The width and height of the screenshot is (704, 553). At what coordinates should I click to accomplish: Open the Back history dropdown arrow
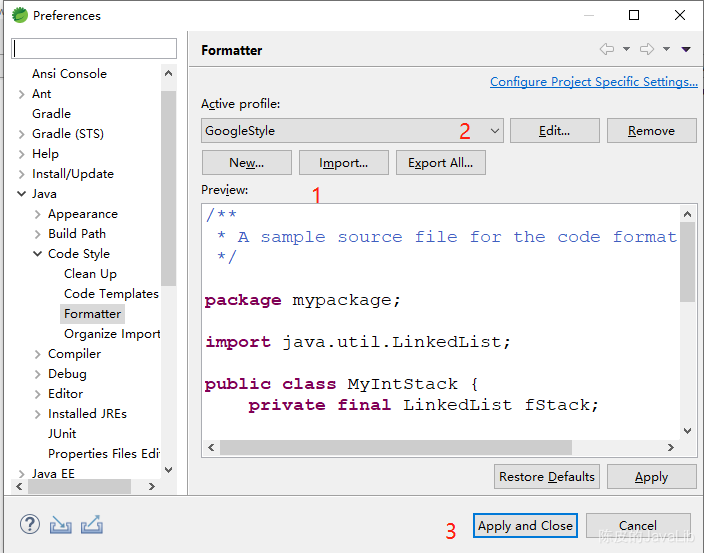[626, 49]
